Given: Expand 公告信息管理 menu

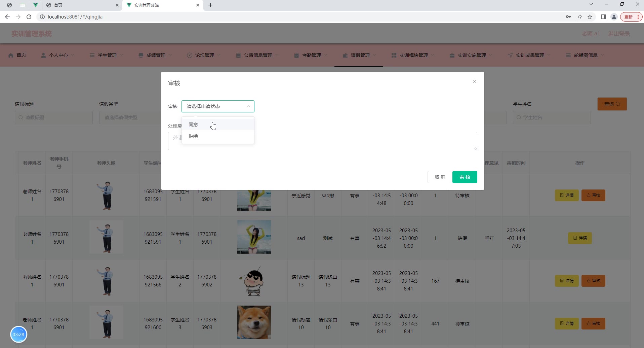Looking at the screenshot, I should click(x=258, y=55).
